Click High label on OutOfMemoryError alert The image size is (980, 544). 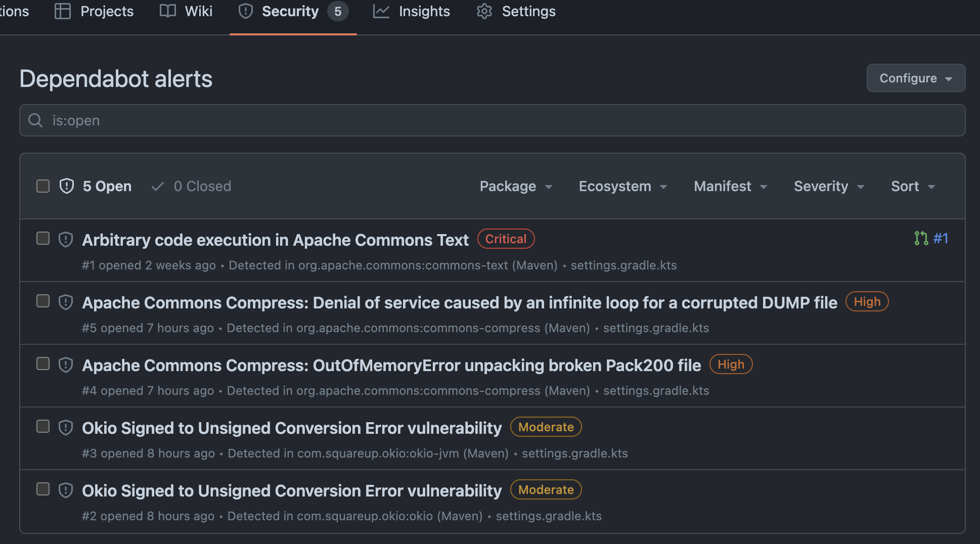731,364
